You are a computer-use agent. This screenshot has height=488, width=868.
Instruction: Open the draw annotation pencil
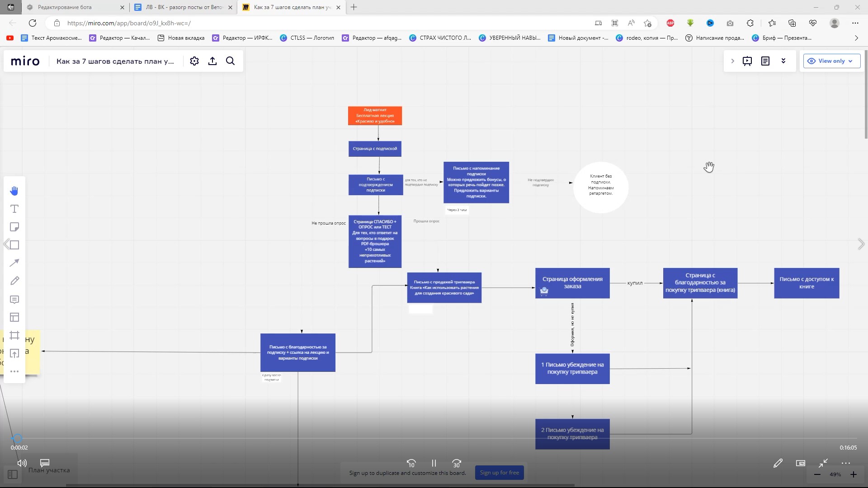[778, 463]
